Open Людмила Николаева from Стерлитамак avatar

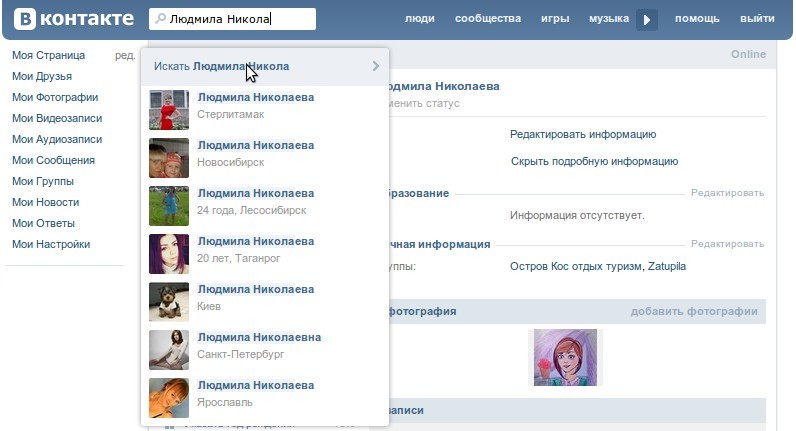click(x=168, y=110)
